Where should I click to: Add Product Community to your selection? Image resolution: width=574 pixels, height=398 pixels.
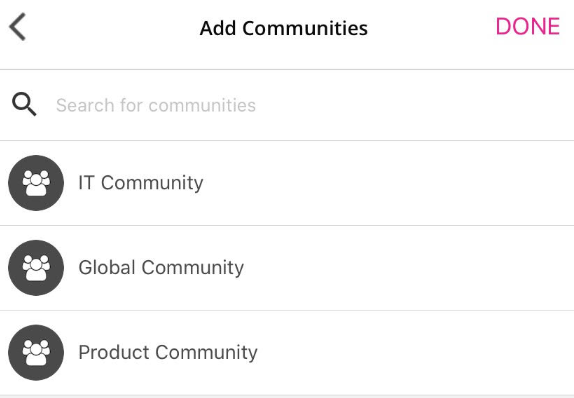(x=287, y=353)
